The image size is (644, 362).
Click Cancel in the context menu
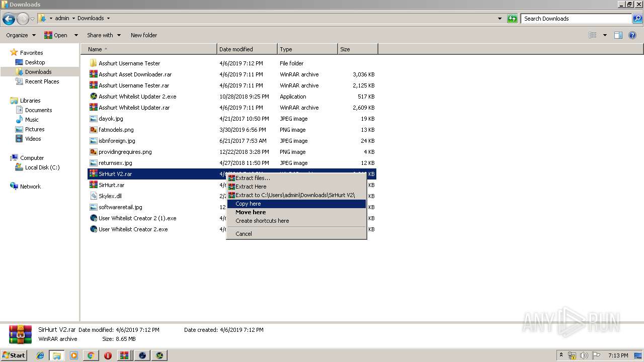click(x=296, y=234)
